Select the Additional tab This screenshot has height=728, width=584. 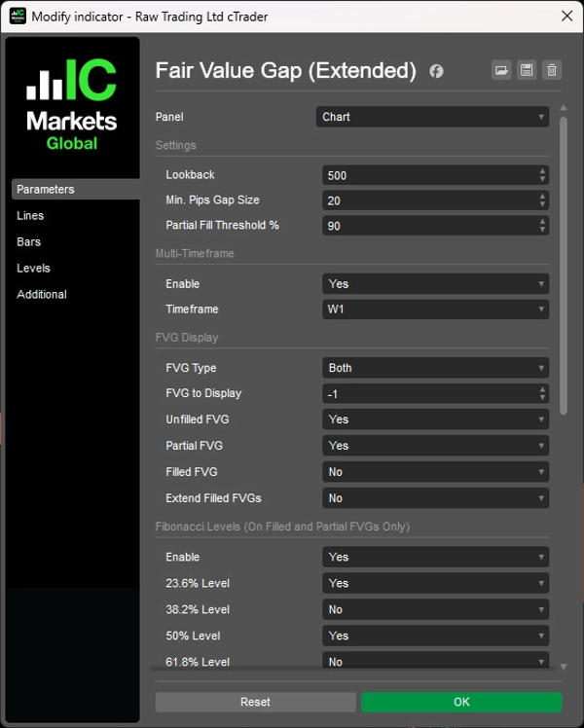click(42, 295)
